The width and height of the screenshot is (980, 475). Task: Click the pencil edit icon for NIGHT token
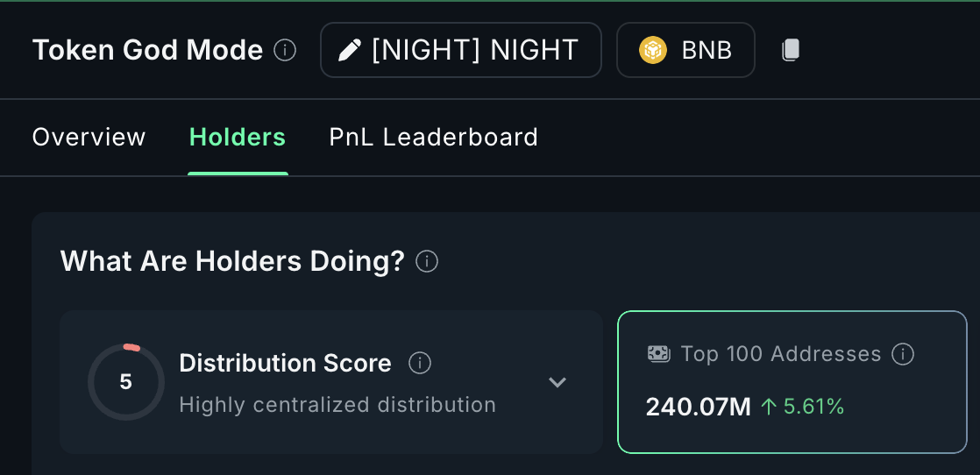(x=349, y=50)
